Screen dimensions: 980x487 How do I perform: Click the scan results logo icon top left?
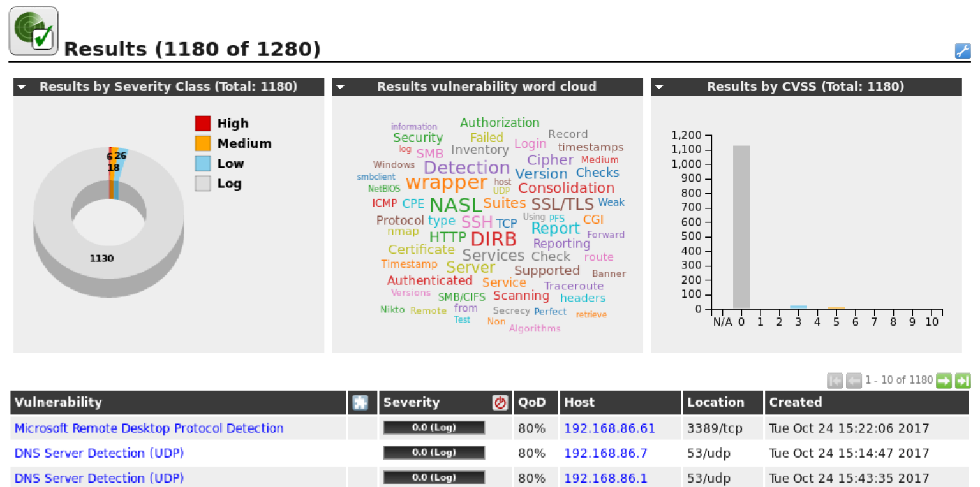tap(33, 30)
